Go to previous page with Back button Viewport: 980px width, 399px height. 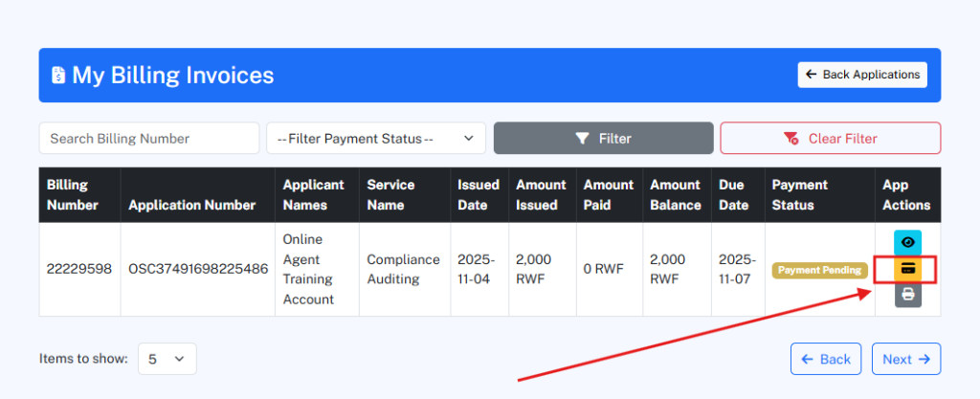[825, 359]
